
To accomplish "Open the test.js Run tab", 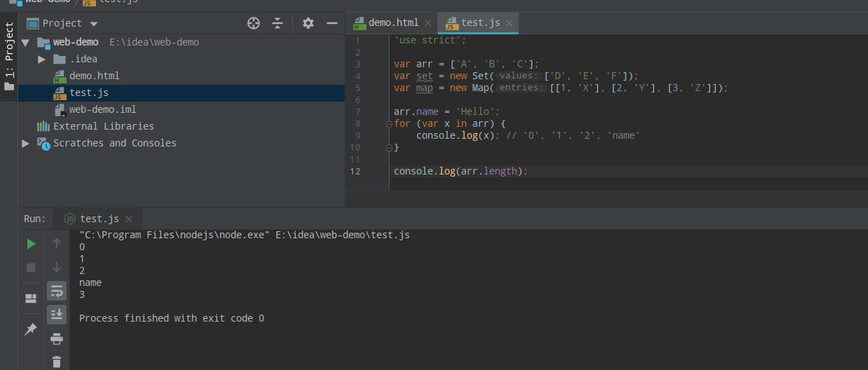I will [99, 219].
